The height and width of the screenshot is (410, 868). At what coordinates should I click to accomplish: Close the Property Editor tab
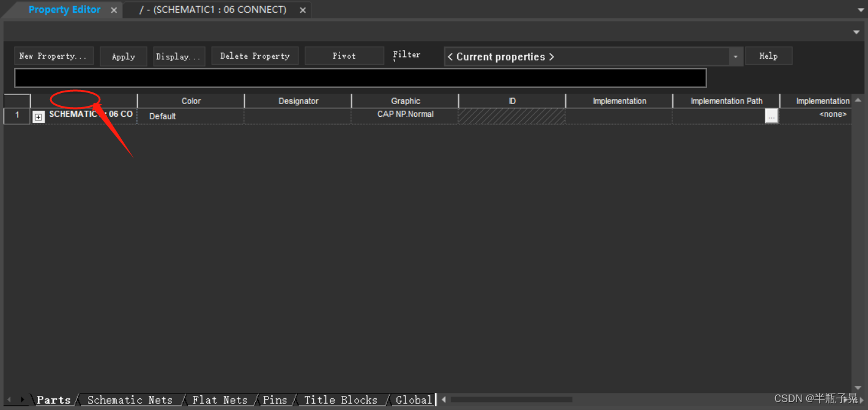[114, 10]
